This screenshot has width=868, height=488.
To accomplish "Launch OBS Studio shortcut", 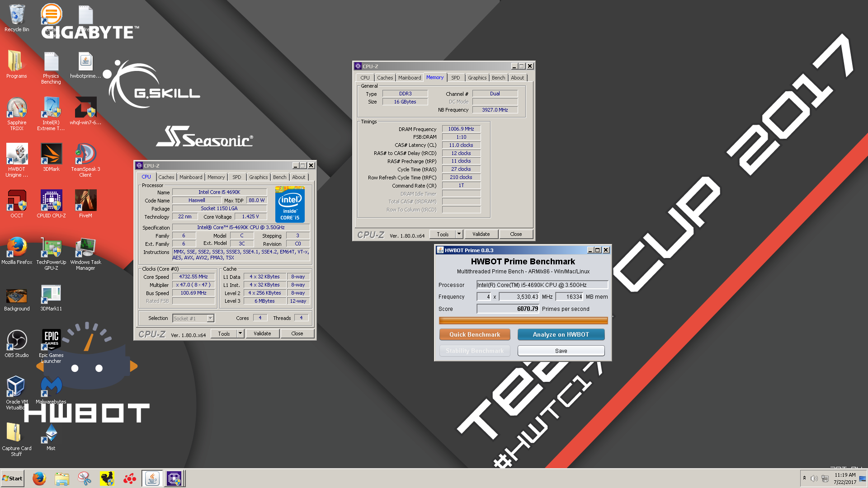I will point(17,344).
